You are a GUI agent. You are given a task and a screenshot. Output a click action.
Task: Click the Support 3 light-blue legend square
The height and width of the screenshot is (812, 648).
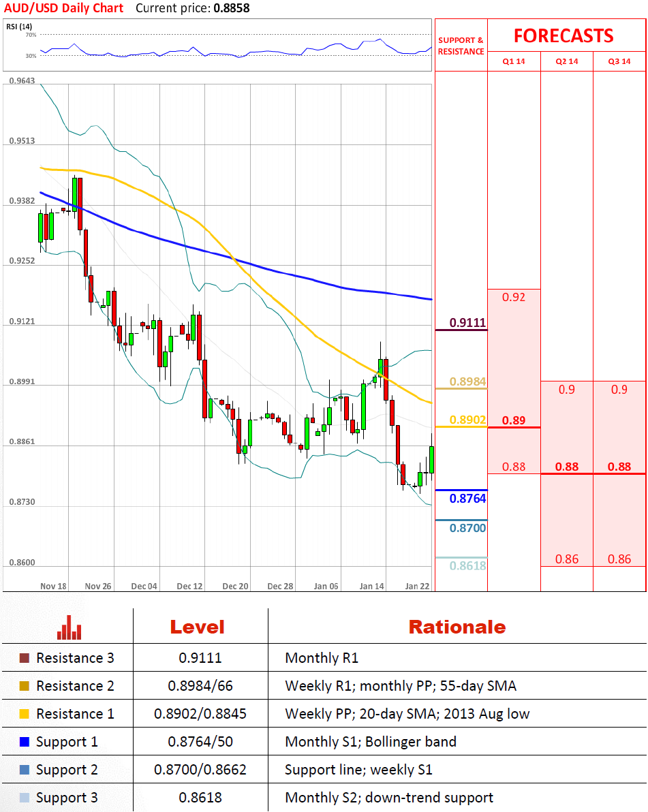pos(25,798)
